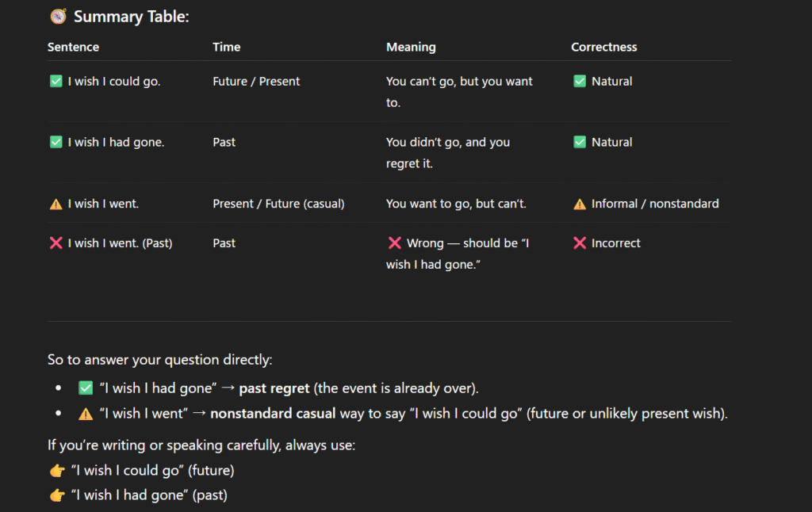
Task: Click the "Present / Future (casual)" cell
Action: [x=278, y=204]
